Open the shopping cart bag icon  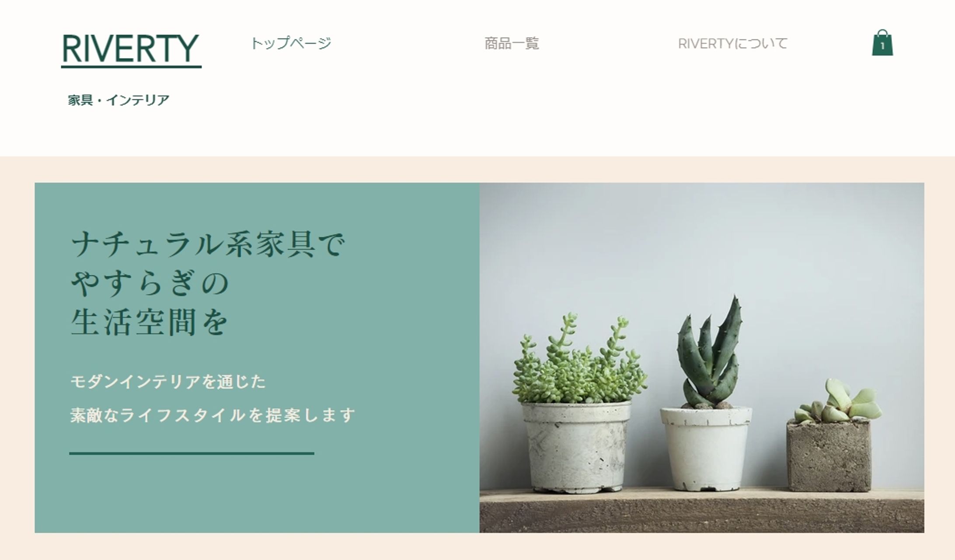pos(882,43)
